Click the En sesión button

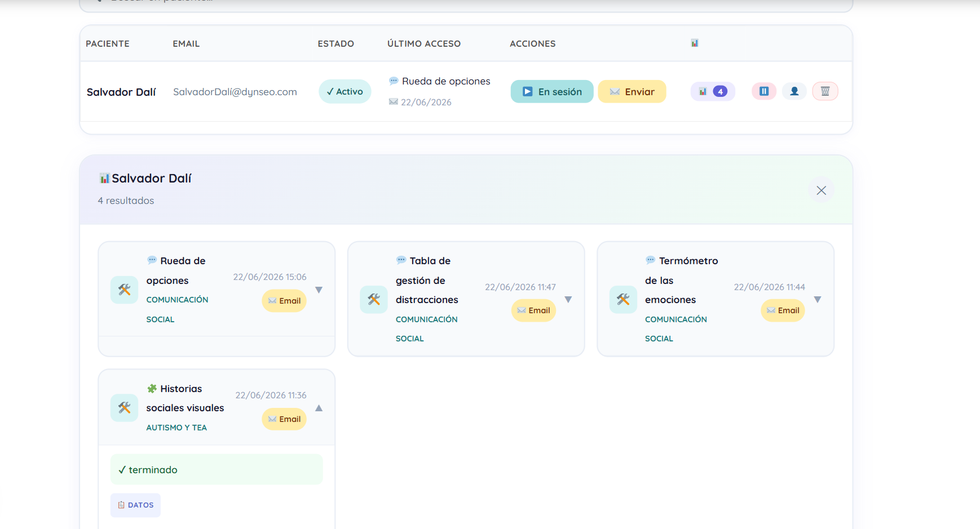point(552,91)
